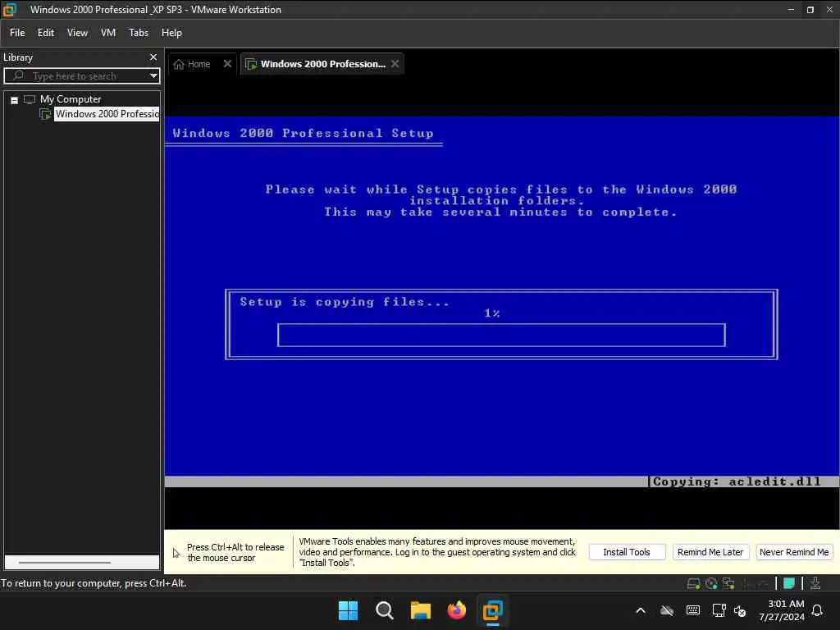Select Windows 2000 Professional in the library tree
840x630 pixels.
[107, 114]
